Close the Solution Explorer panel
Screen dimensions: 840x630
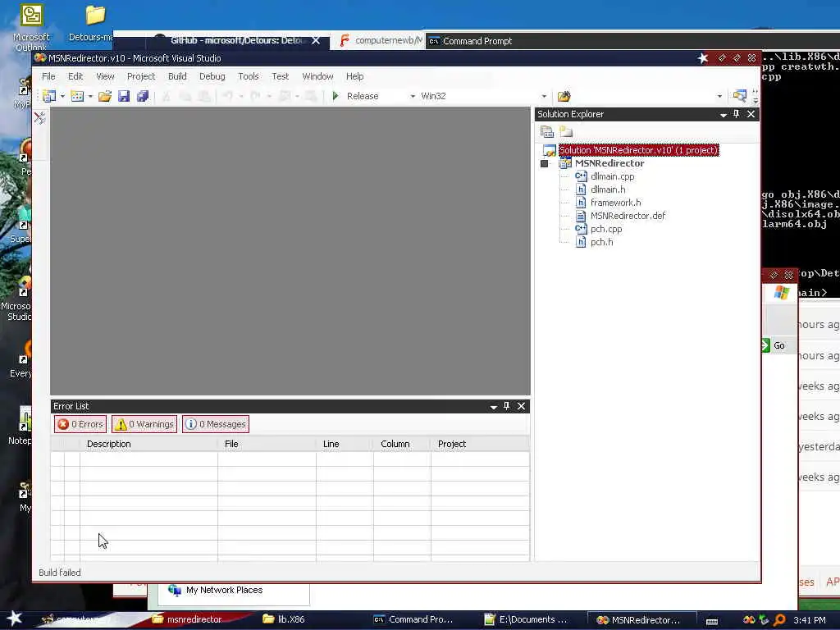pos(751,114)
